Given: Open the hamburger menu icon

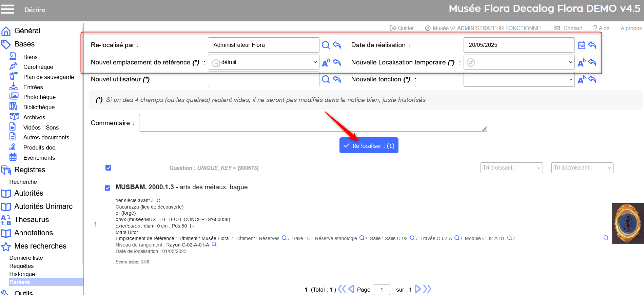Looking at the screenshot, I should [x=7, y=9].
